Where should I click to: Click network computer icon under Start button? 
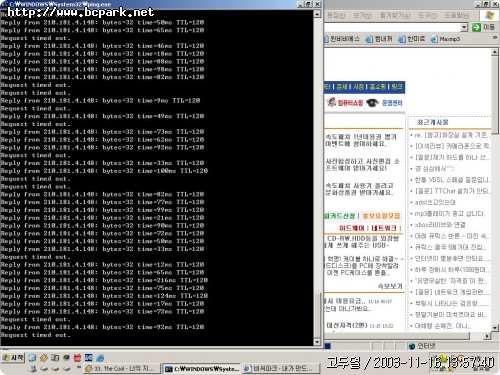click(x=33, y=368)
